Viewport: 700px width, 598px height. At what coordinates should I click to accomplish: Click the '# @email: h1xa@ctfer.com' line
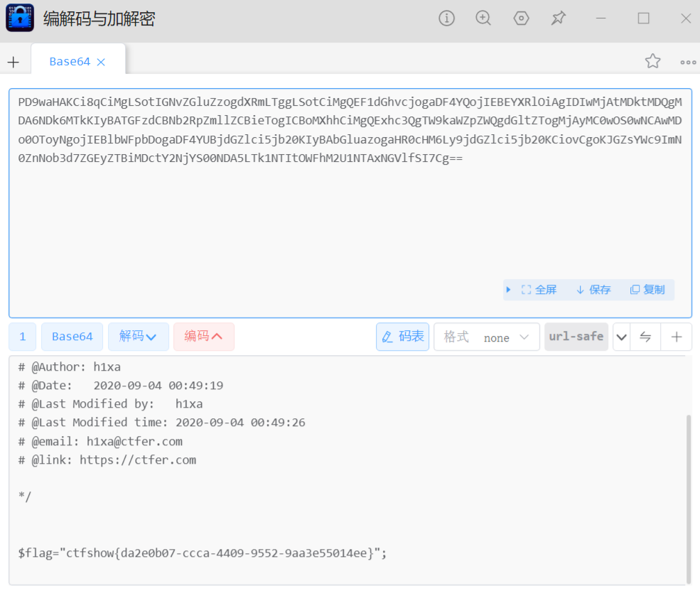coord(100,441)
